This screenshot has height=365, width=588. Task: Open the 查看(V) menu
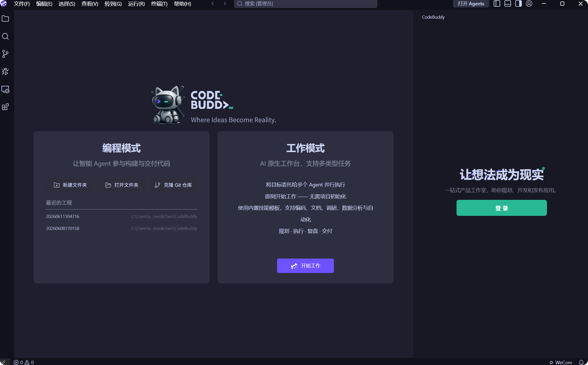[x=90, y=4]
